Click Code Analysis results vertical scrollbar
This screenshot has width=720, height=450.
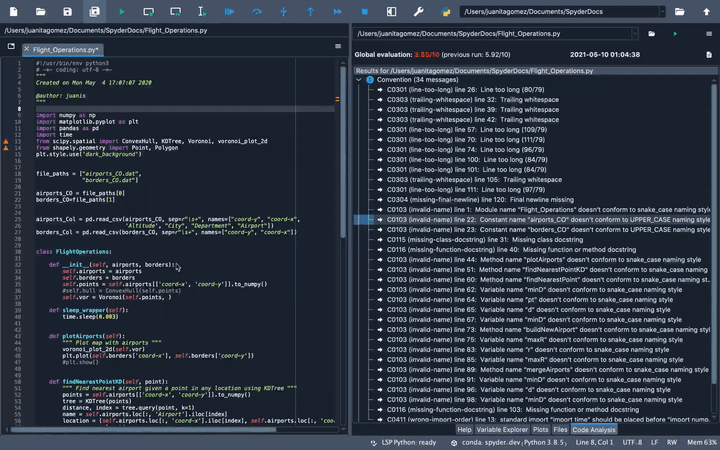click(714, 232)
